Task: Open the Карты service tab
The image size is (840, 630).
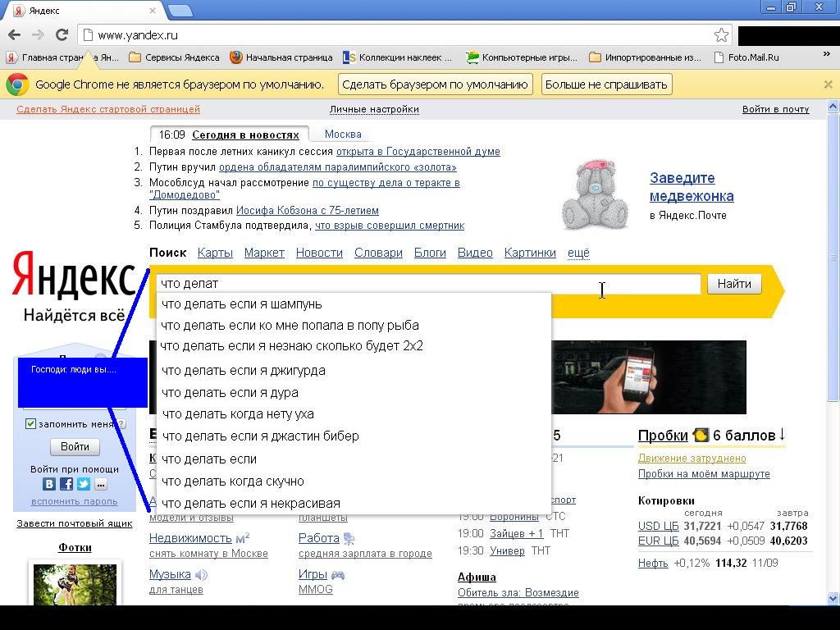Action: [x=215, y=253]
